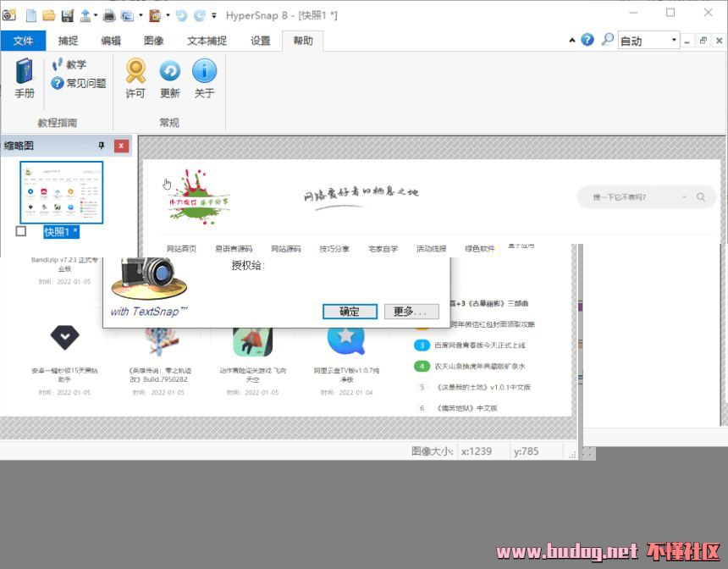Click the 农夫山泉抽虎年典藏版矿泉水 list entry

[x=480, y=367]
